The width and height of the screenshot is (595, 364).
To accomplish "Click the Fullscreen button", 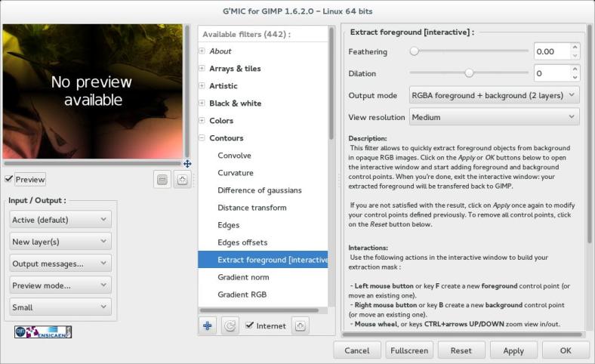I will (409, 350).
